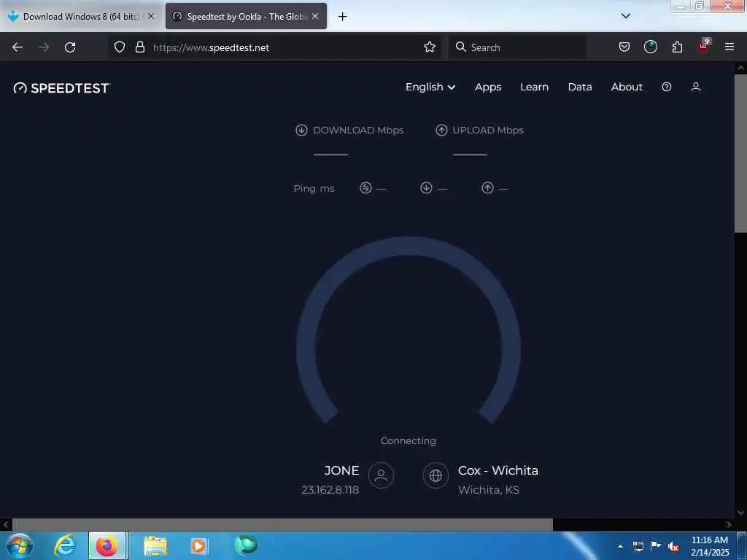Click the circular profile toolbar icon
Screen dimensions: 747x560
tap(650, 47)
